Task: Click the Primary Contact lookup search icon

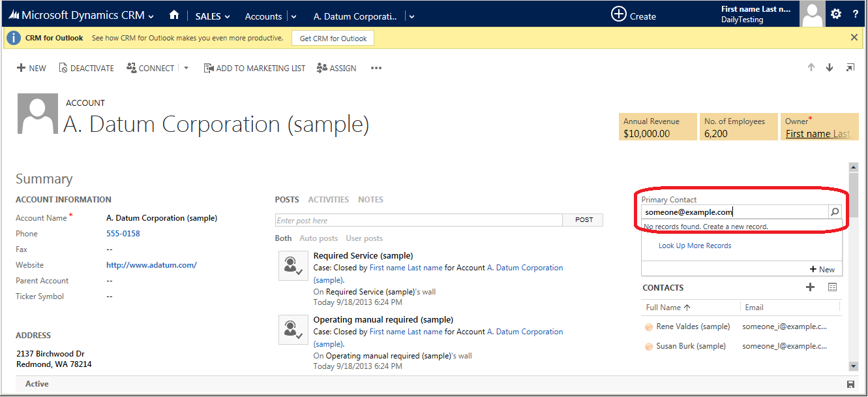Action: click(x=835, y=212)
